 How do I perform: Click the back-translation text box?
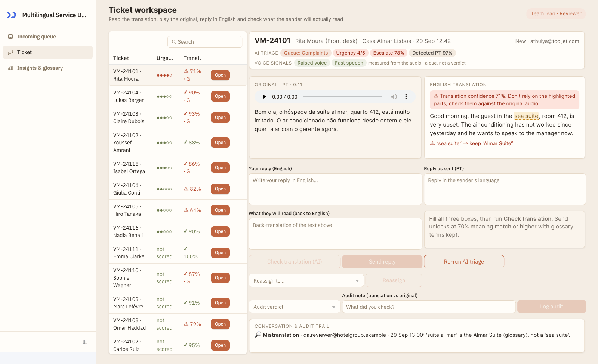pyautogui.click(x=335, y=234)
